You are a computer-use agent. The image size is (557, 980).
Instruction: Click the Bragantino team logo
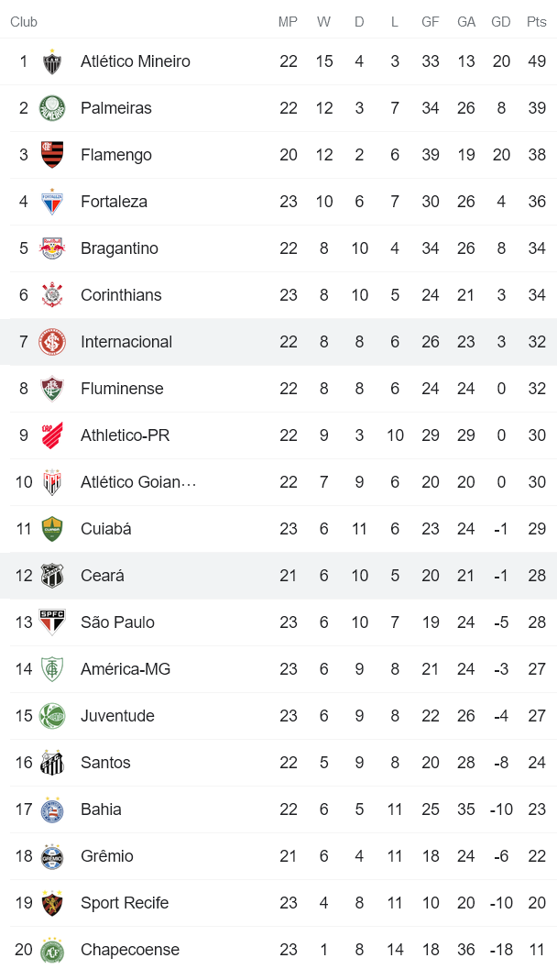pos(52,249)
